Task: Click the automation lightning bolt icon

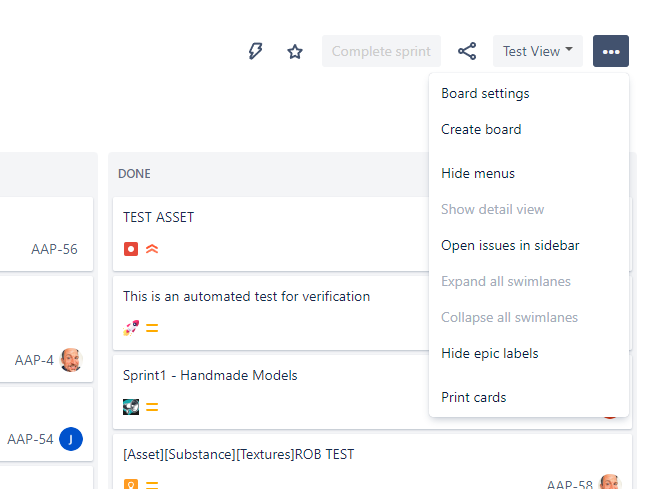Action: (255, 51)
